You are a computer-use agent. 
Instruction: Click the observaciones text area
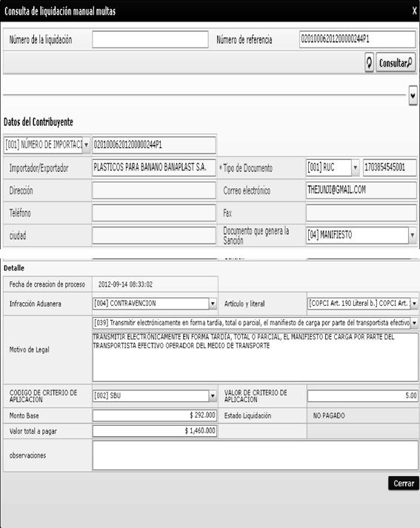[x=256, y=455]
